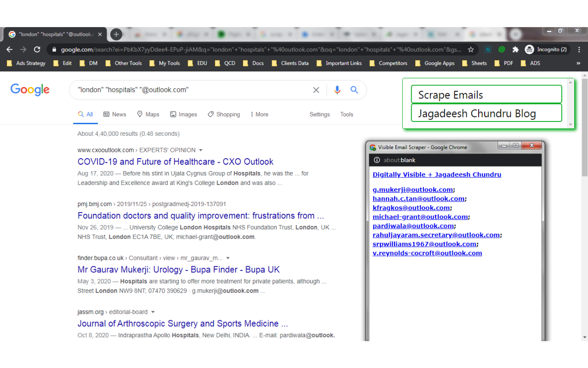Open the search Tools menu
This screenshot has width=588, height=368.
pos(347,115)
